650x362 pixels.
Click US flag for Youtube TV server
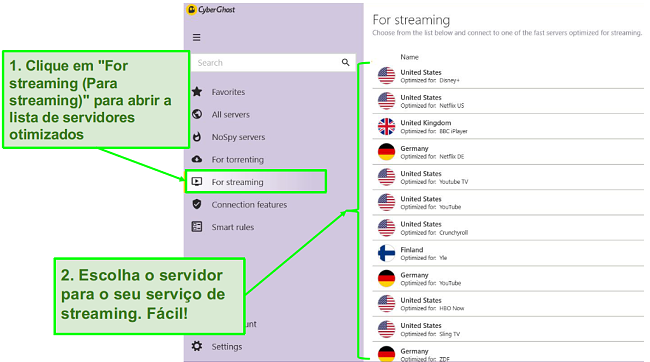pyautogui.click(x=386, y=177)
